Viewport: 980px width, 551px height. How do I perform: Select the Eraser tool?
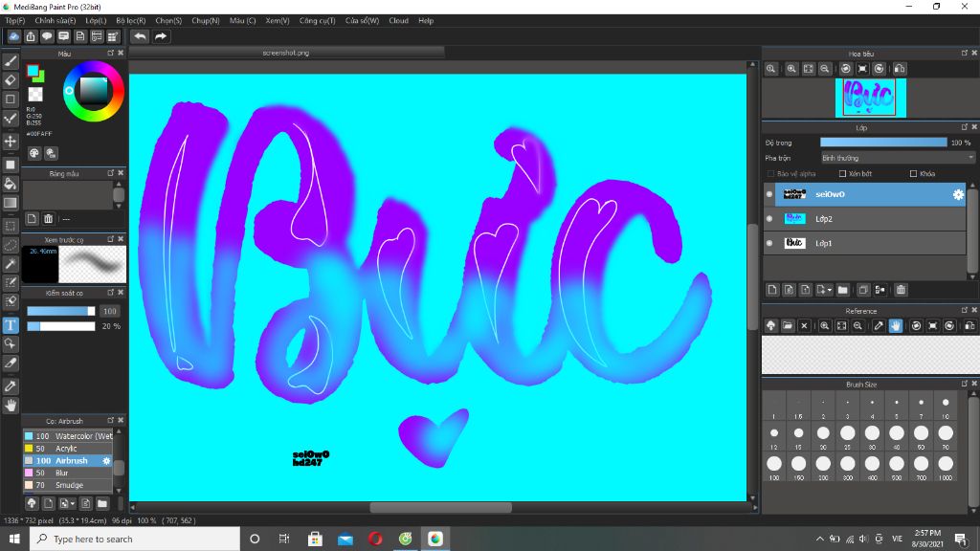10,80
